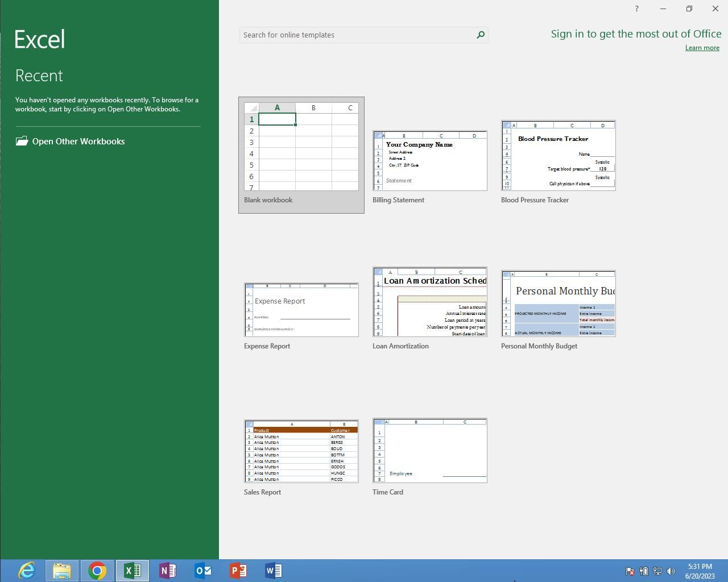Open Outlook from the taskbar
The image size is (728, 582).
(203, 570)
